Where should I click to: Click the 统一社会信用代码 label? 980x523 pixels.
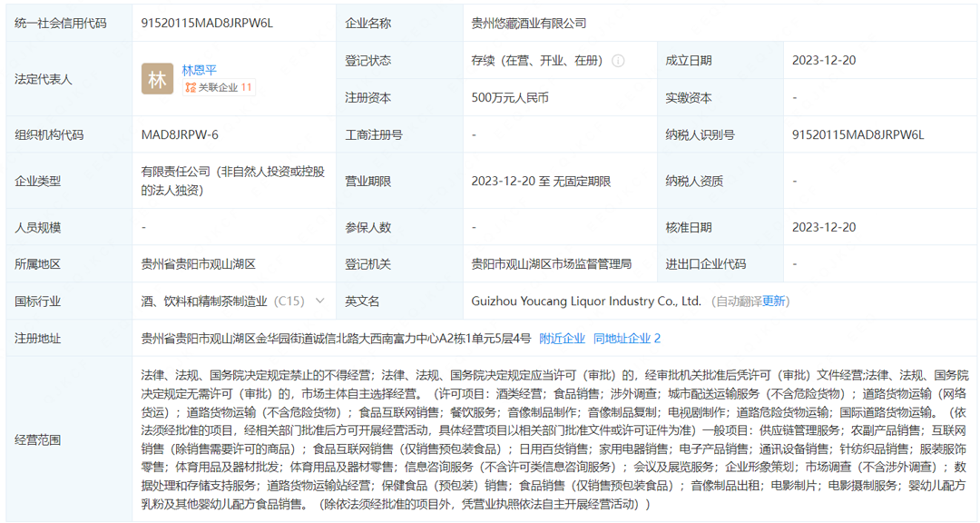point(61,23)
